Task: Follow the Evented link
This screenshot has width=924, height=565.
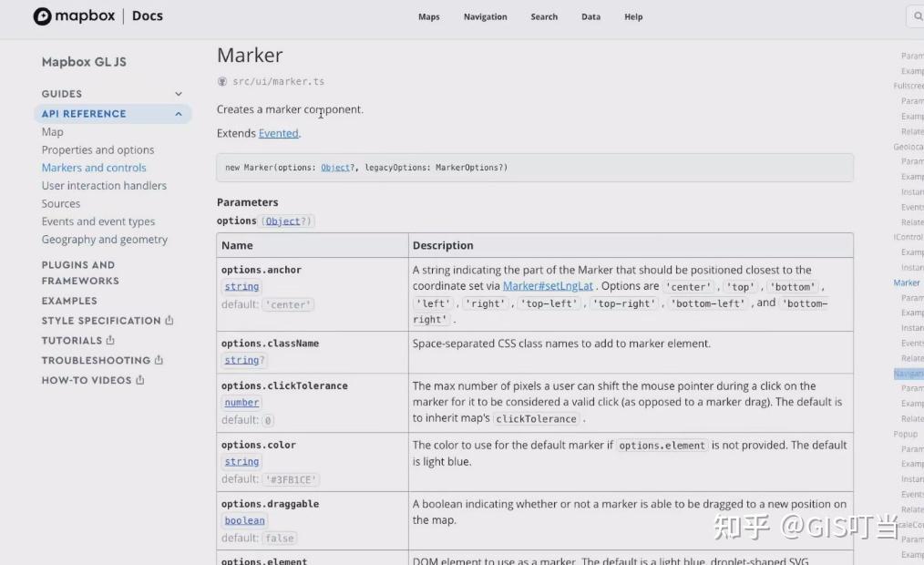Action: tap(279, 132)
